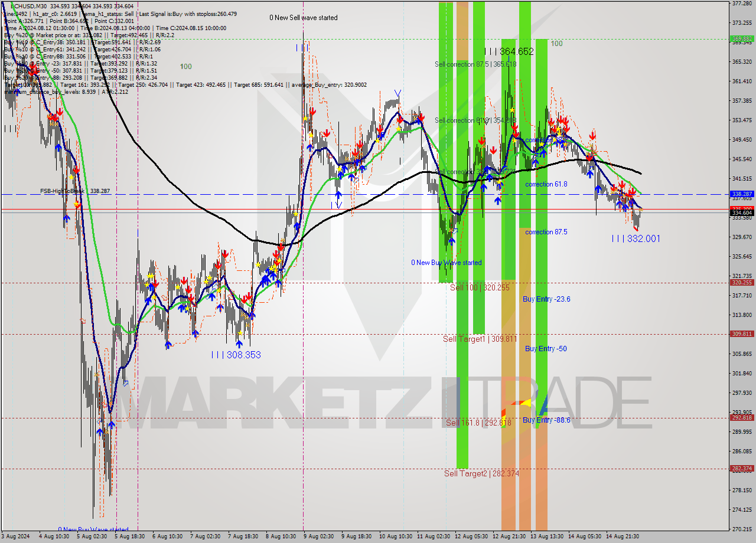Click the 'Buy Entry -88.6' label
The image size is (756, 543).
546,420
